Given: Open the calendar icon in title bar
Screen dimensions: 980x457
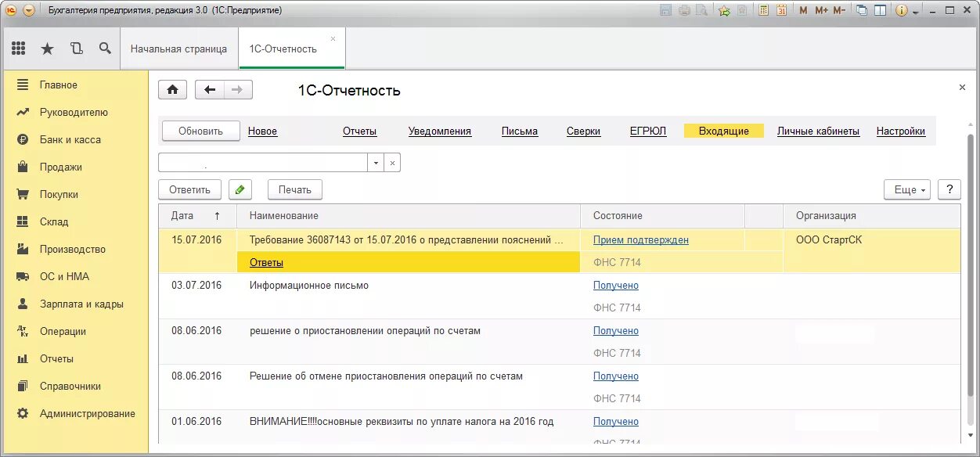Looking at the screenshot, I should coord(780,10).
